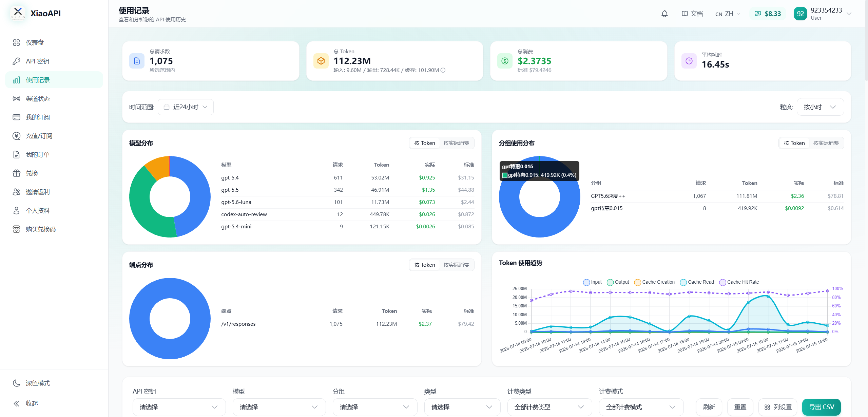868x417 pixels.
Task: Click the 刷新 button
Action: 709,407
